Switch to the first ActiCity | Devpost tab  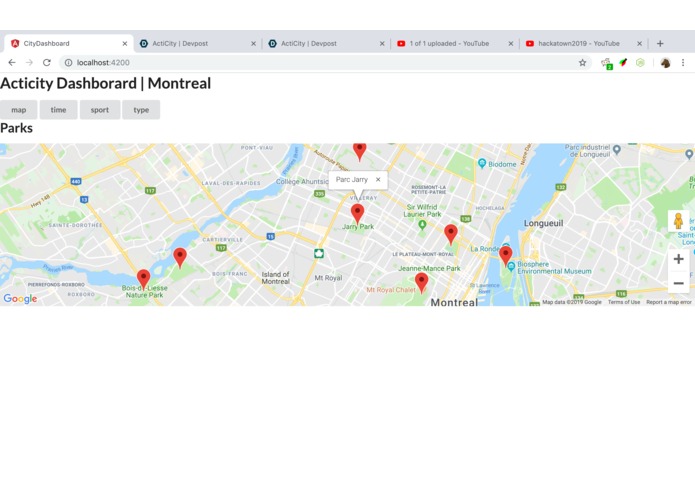[195, 43]
